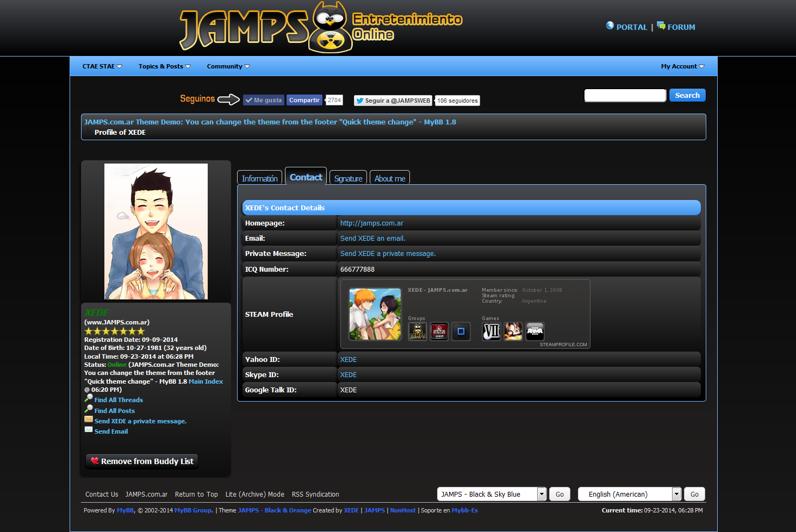Switch to the Signature tab
This screenshot has width=796, height=532.
348,178
